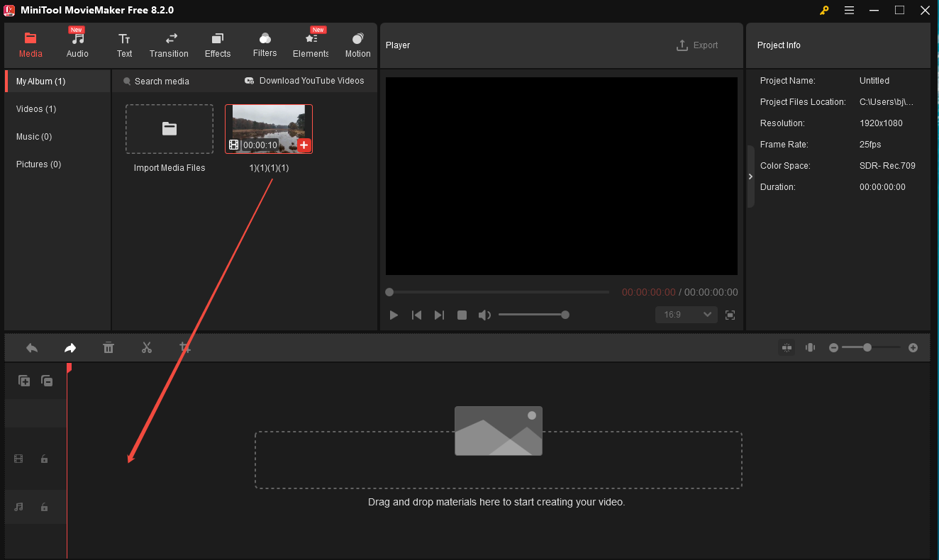Click the 25fps frame rate value
Image resolution: width=939 pixels, height=560 pixels.
(x=870, y=145)
